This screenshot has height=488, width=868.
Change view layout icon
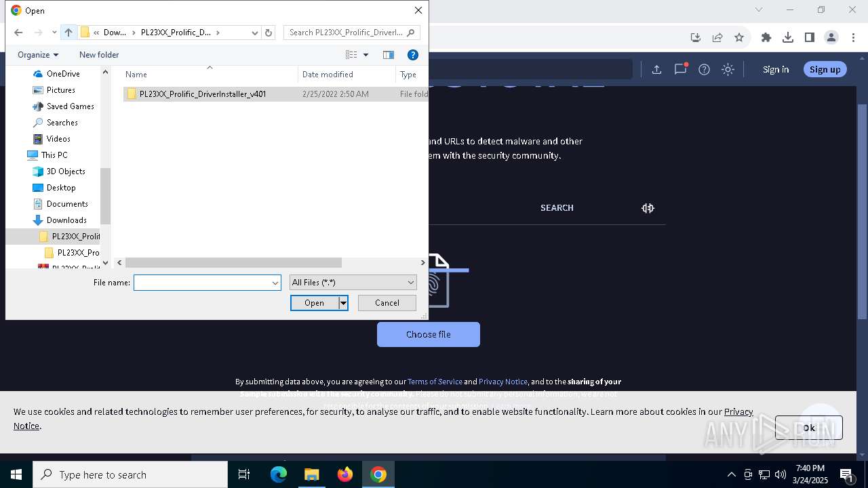(x=351, y=55)
